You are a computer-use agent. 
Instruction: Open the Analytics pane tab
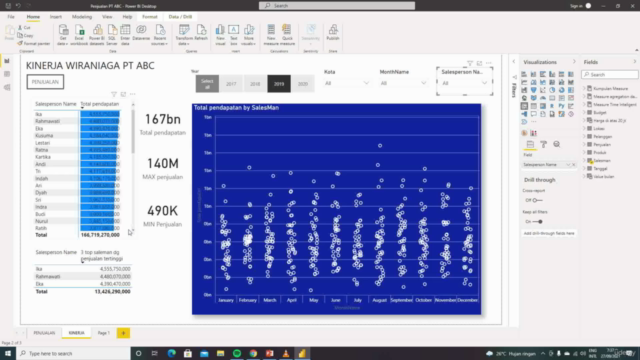[557, 144]
